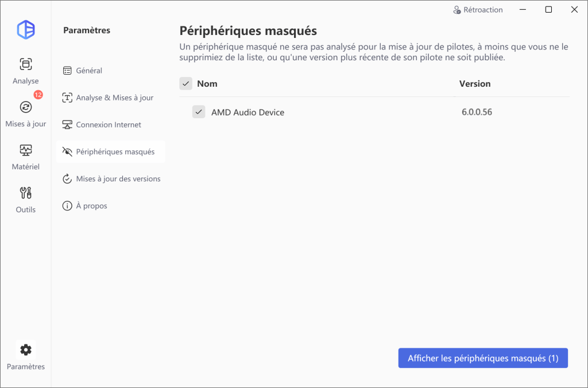Open the Matériel hardware section

[x=25, y=157]
